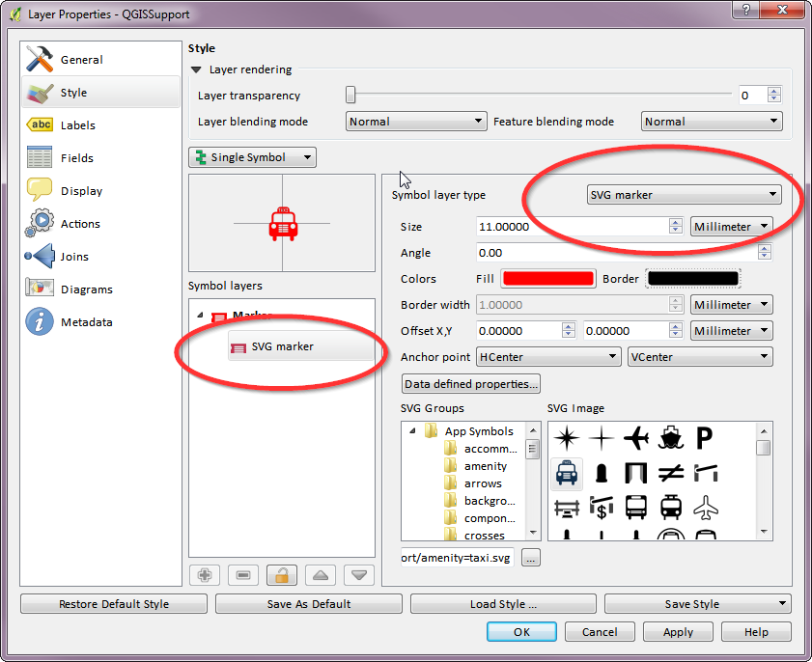
Task: Open the General settings section
Action: tap(101, 60)
